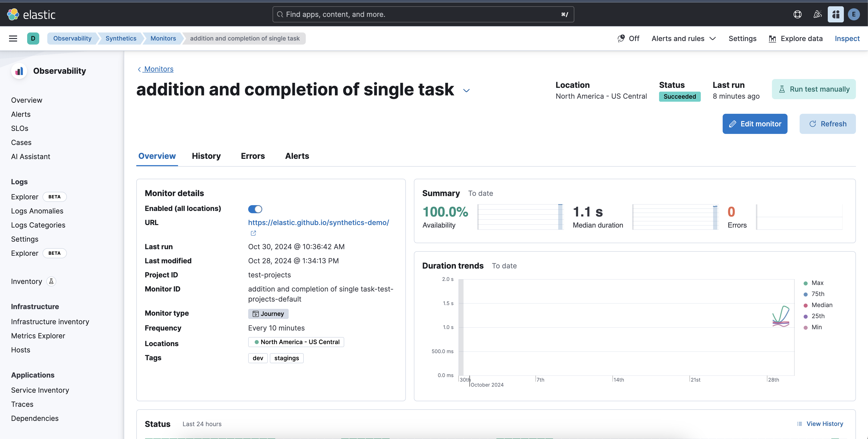Toggle the experimental mode Off control

[x=628, y=39]
